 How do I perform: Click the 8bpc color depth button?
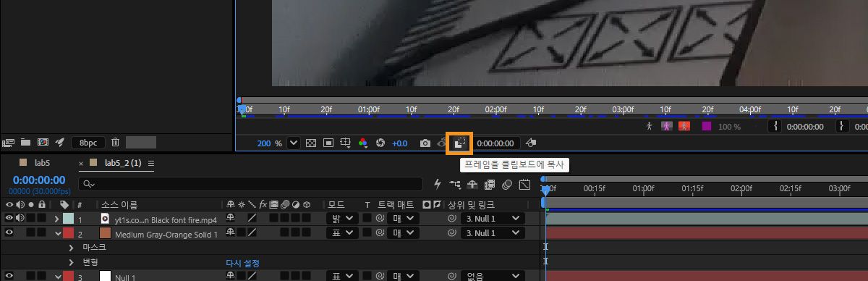coord(88,143)
